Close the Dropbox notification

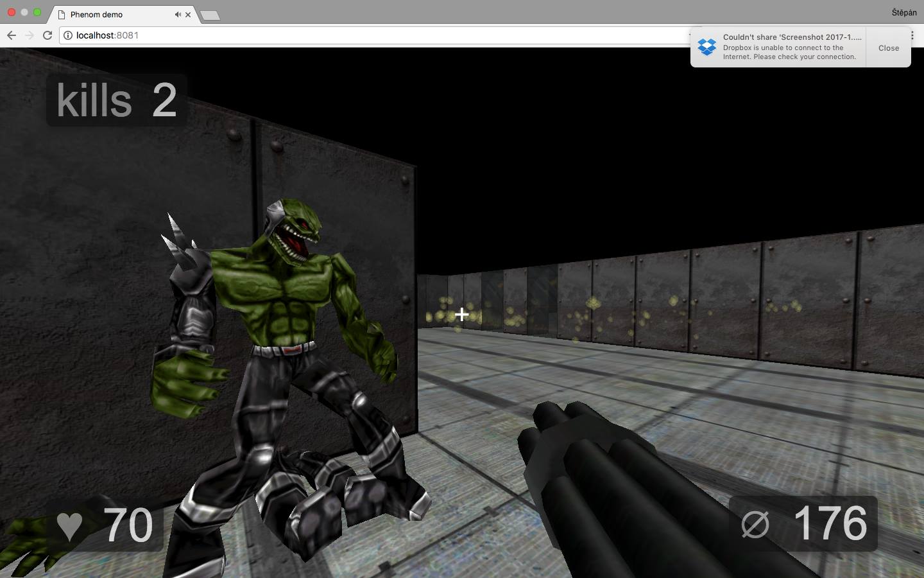(x=889, y=48)
